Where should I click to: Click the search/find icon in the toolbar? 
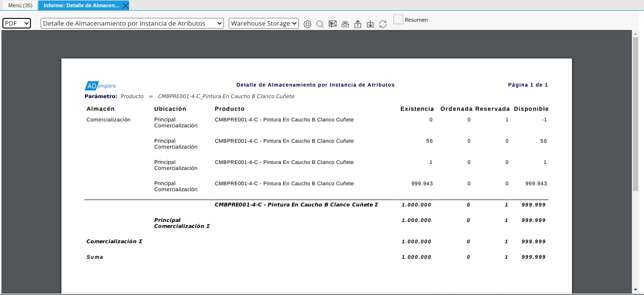click(320, 23)
